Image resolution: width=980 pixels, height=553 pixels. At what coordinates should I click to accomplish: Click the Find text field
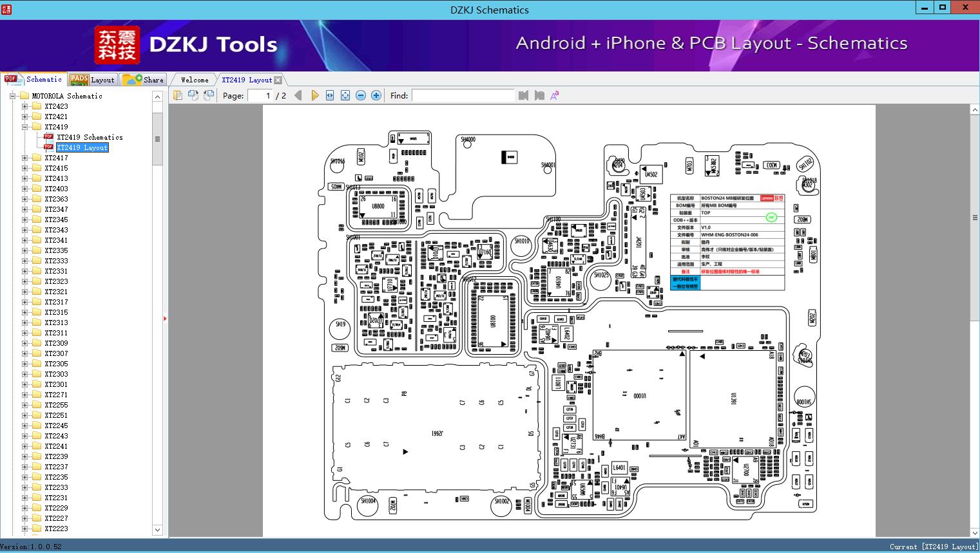tap(463, 95)
